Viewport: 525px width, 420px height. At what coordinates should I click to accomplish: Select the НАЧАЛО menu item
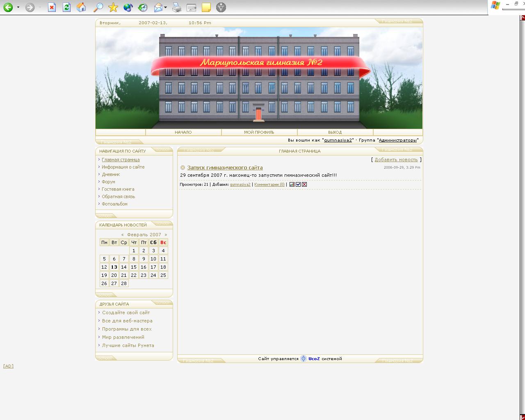point(183,132)
